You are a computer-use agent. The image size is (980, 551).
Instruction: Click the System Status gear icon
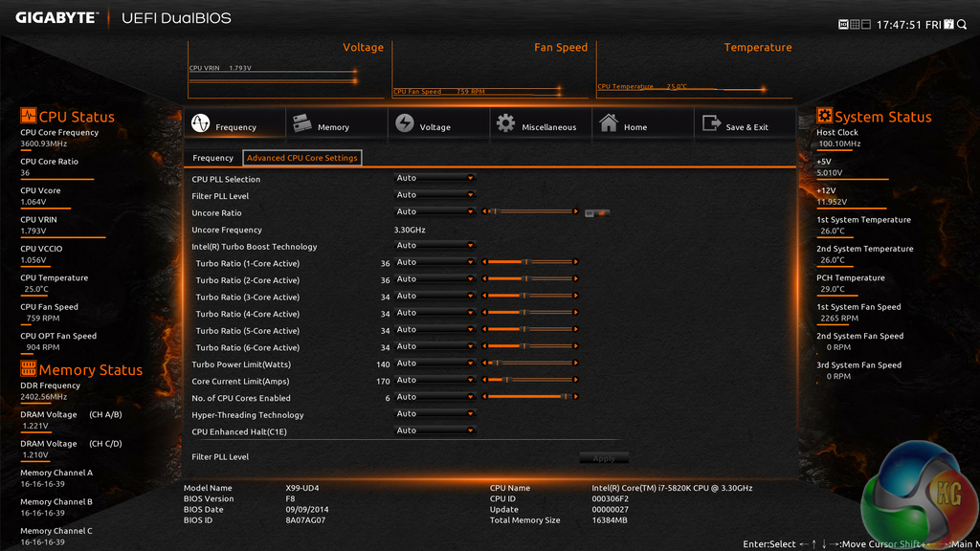click(x=824, y=115)
